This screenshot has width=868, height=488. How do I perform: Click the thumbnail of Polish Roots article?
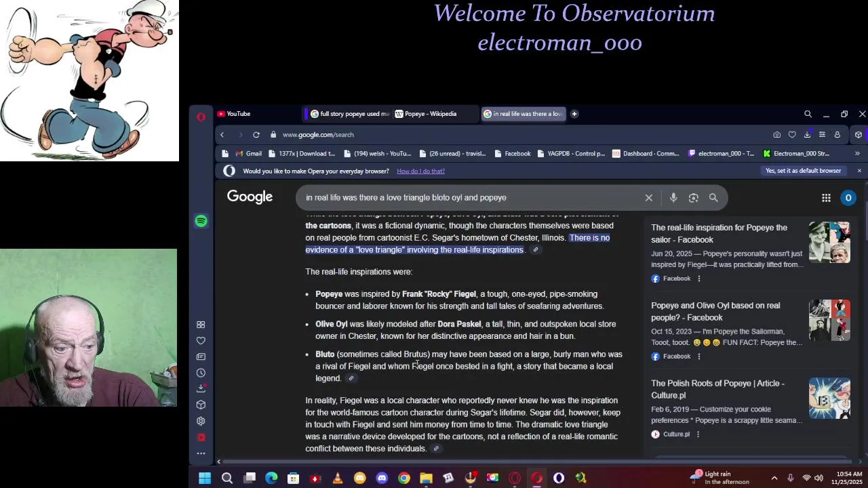coord(829,399)
